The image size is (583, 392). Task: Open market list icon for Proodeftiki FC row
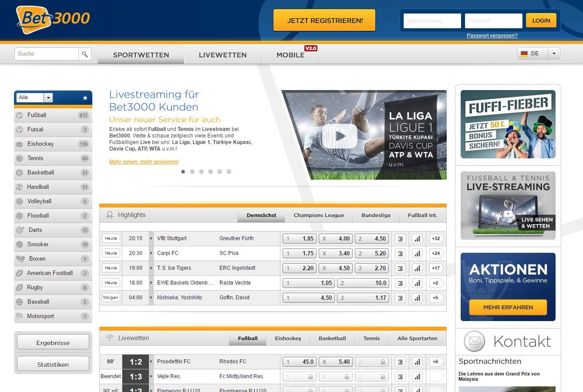tap(400, 362)
